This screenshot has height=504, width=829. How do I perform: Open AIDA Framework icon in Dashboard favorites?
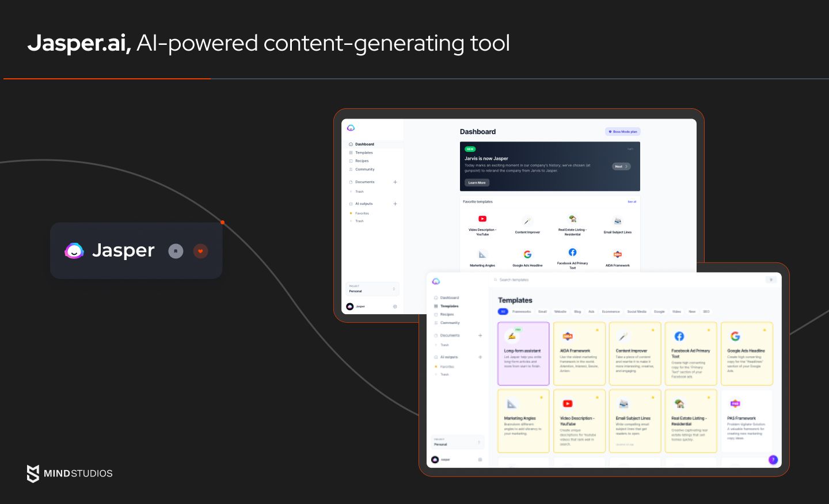[x=618, y=254]
